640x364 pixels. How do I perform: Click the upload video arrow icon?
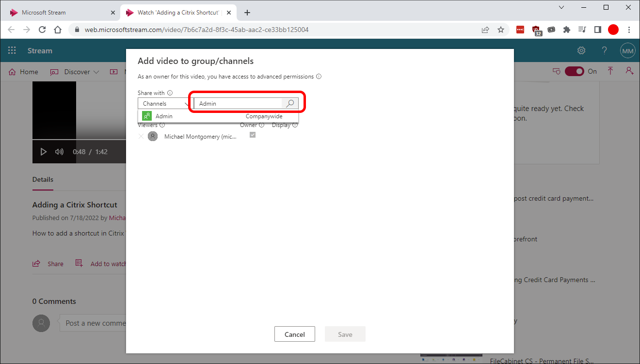610,71
